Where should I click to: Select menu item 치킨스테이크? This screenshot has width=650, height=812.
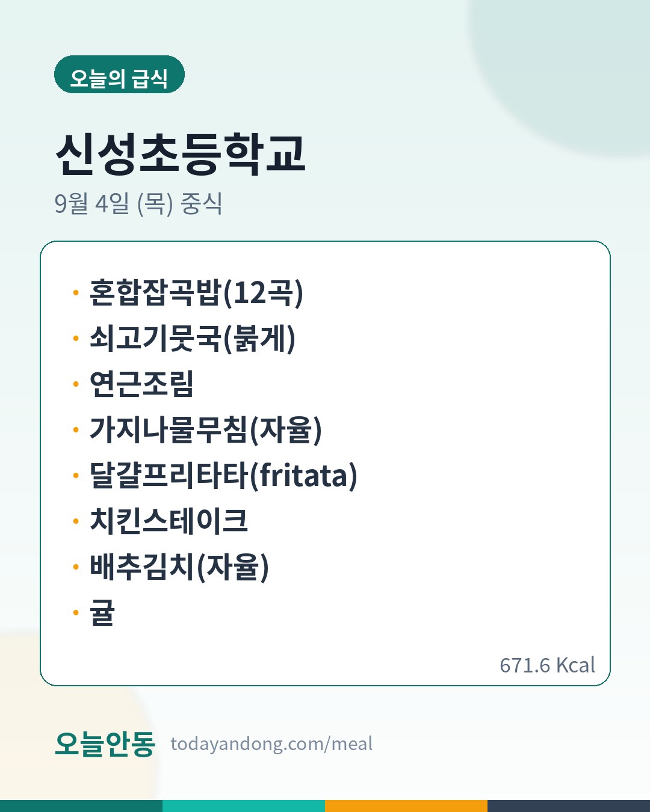(x=169, y=521)
